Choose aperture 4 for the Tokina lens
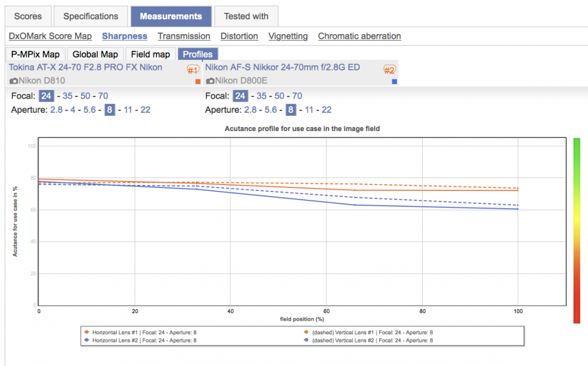Viewport: 588px width, 366px height. (73, 110)
